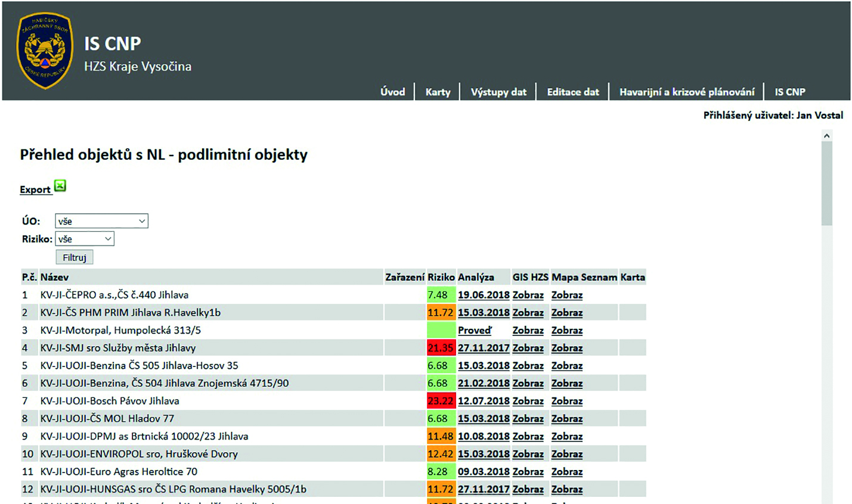
Task: Click the red risk cell 23.22
Action: [441, 401]
